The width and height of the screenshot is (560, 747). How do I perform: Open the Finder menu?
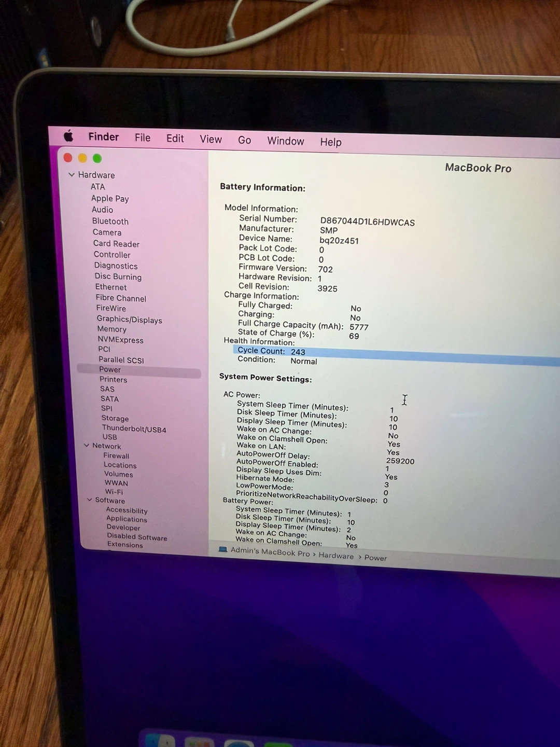(104, 137)
